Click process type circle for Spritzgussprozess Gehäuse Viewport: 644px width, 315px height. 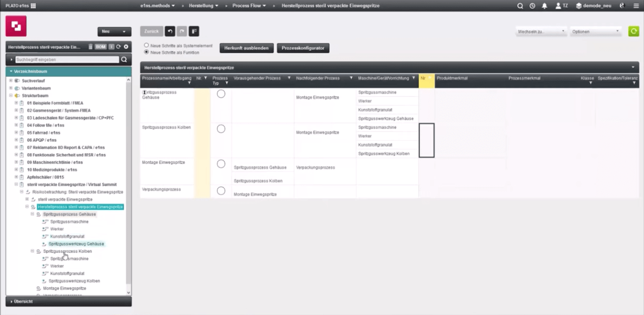221,94
